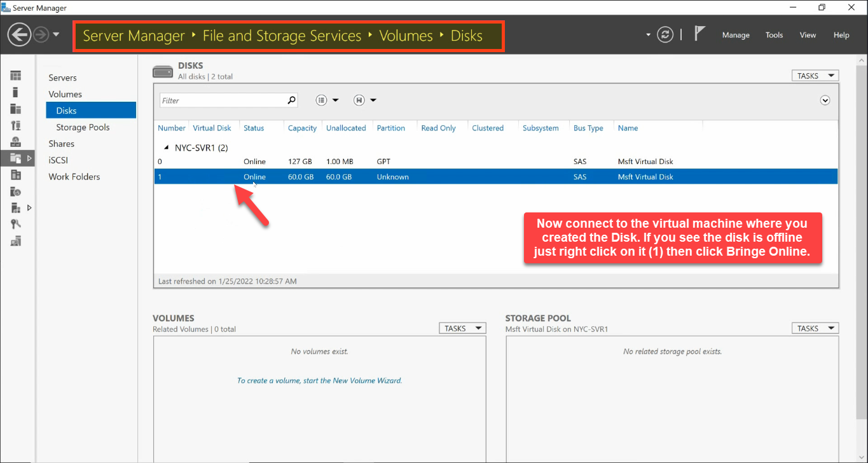This screenshot has width=868, height=463.
Task: Expand the Disks filter with the round chevron button
Action: tap(825, 100)
